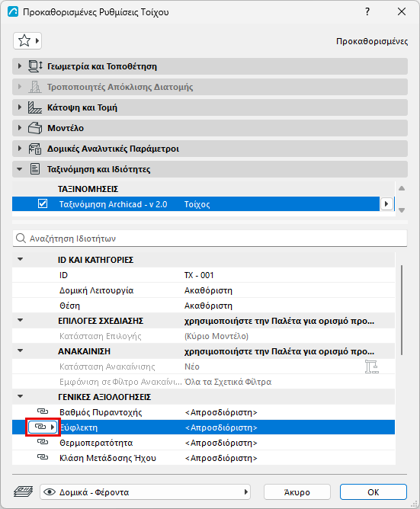Click the renovation status crane icon

click(x=371, y=367)
